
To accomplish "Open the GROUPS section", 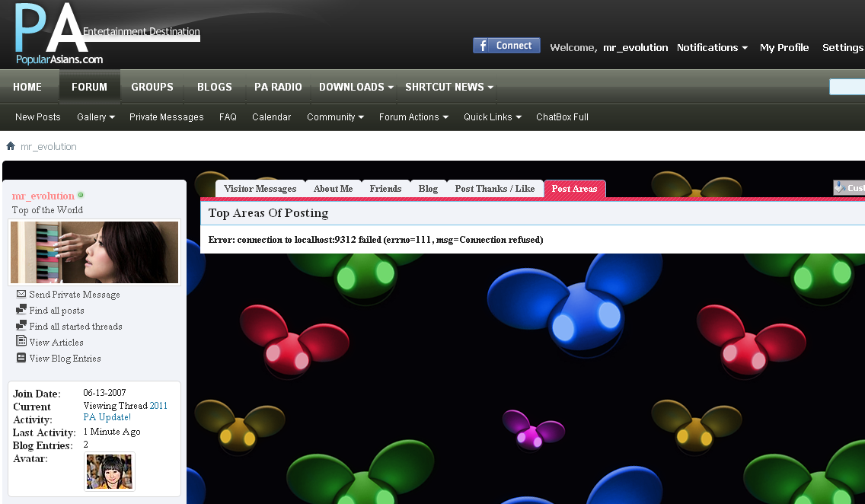I will point(152,87).
